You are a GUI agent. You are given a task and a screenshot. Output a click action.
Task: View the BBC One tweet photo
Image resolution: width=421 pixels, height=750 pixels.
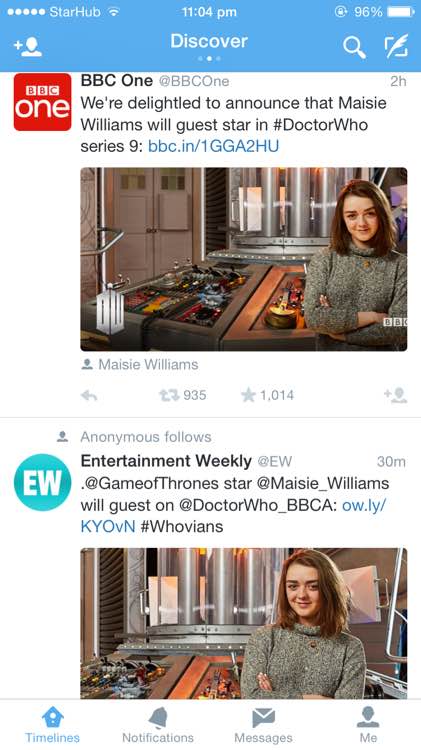pyautogui.click(x=244, y=259)
